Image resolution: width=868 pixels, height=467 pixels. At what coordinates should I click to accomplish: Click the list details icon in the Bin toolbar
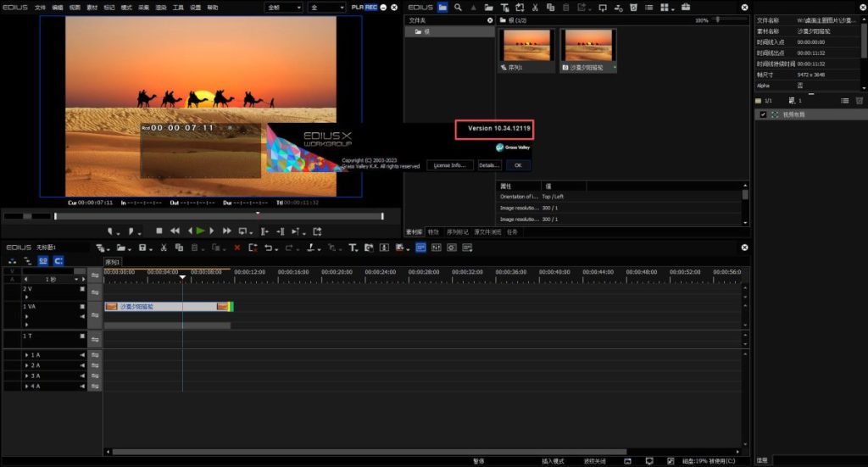pos(648,7)
